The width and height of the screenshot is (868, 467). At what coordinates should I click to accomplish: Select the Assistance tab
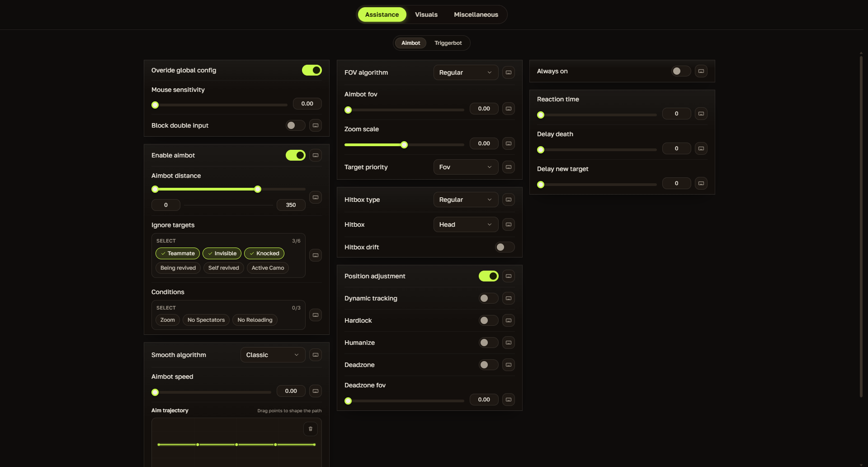382,14
